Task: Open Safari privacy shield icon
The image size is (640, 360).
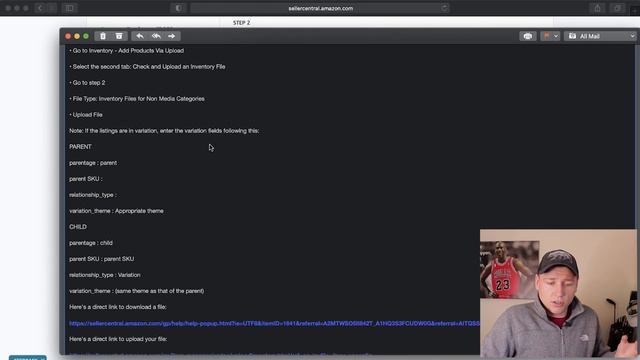Action: pos(178,8)
